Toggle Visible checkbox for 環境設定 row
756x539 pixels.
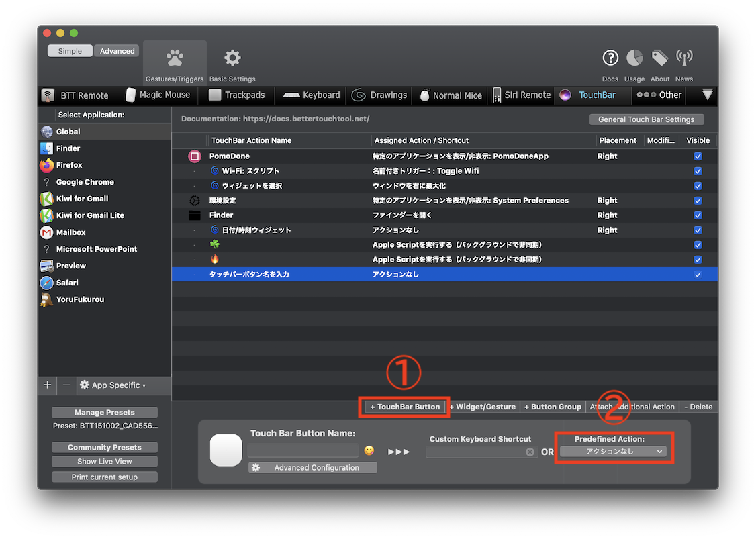(698, 201)
